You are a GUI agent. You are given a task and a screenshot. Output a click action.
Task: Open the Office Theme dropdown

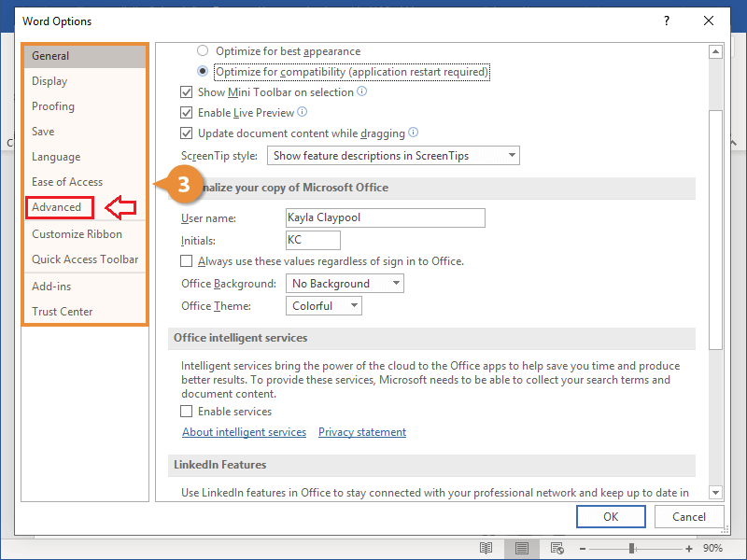324,306
